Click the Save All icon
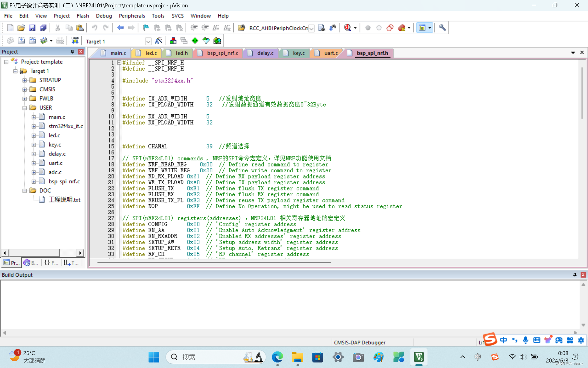Image resolution: width=588 pixels, height=368 pixels. pos(43,28)
